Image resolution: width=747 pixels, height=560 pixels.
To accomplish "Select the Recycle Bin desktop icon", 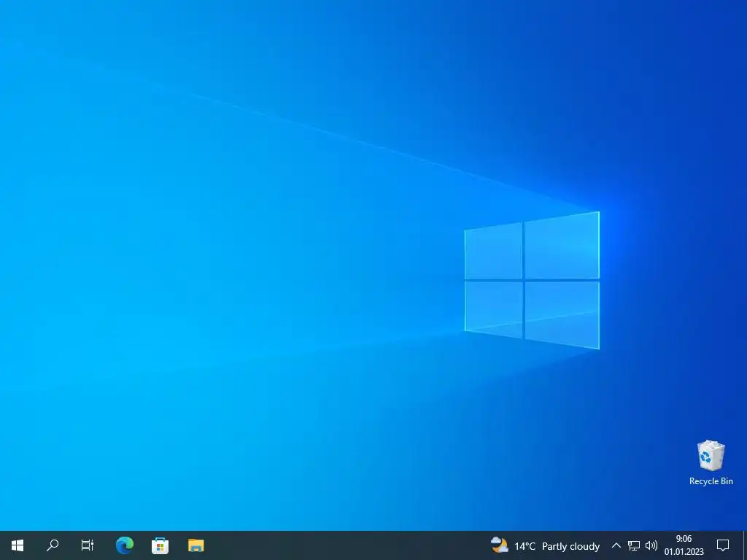I will [x=711, y=463].
